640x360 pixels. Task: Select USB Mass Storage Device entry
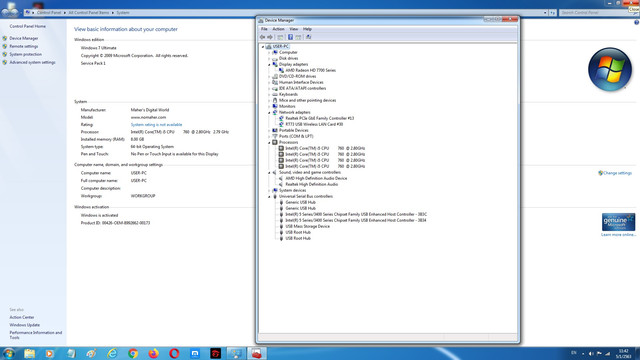pyautogui.click(x=307, y=227)
